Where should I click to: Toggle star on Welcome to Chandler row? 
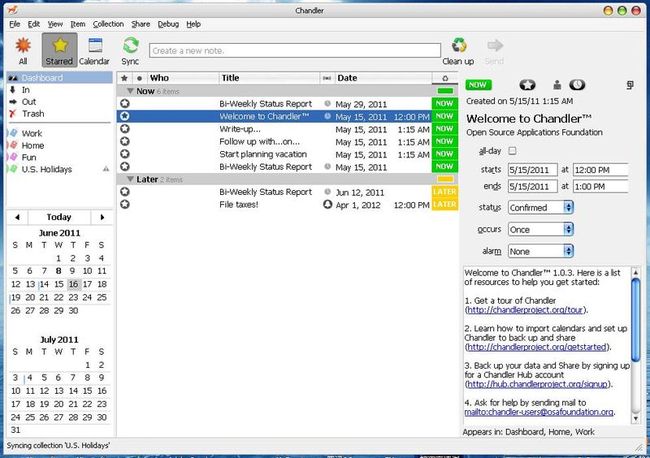click(125, 116)
